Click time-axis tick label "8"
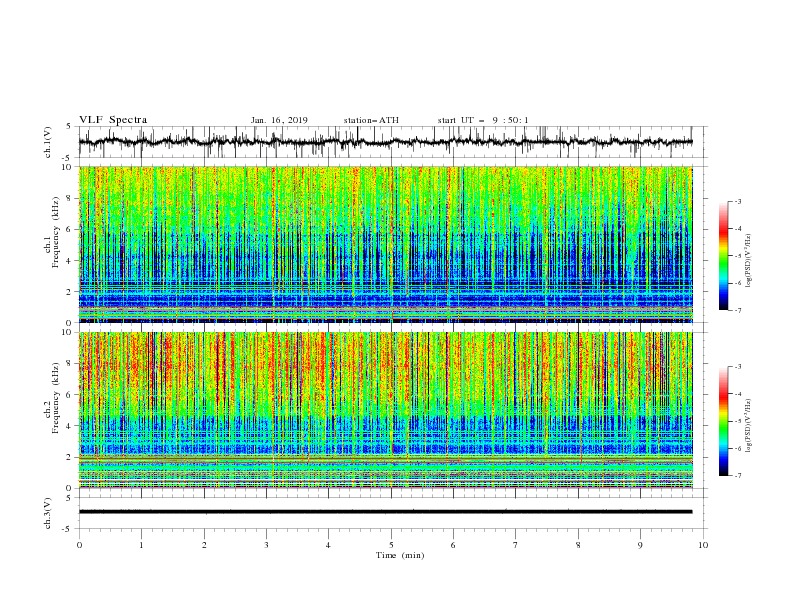Viewport: 792px width, 612px height. [578, 545]
